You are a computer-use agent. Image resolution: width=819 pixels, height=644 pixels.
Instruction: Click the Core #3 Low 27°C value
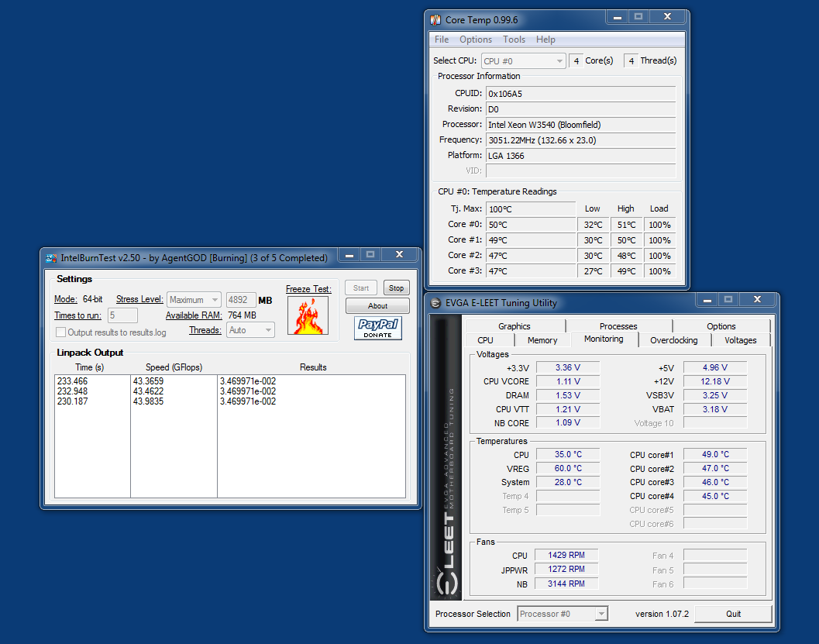pos(594,271)
